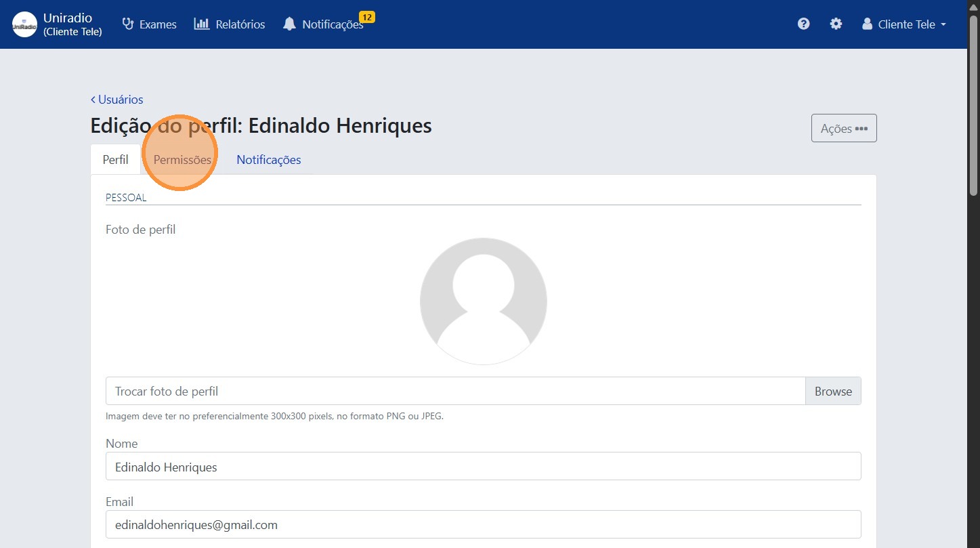Select the Email field with edinaldohenriques@gmail.com
This screenshot has width=980, height=548.
(483, 524)
